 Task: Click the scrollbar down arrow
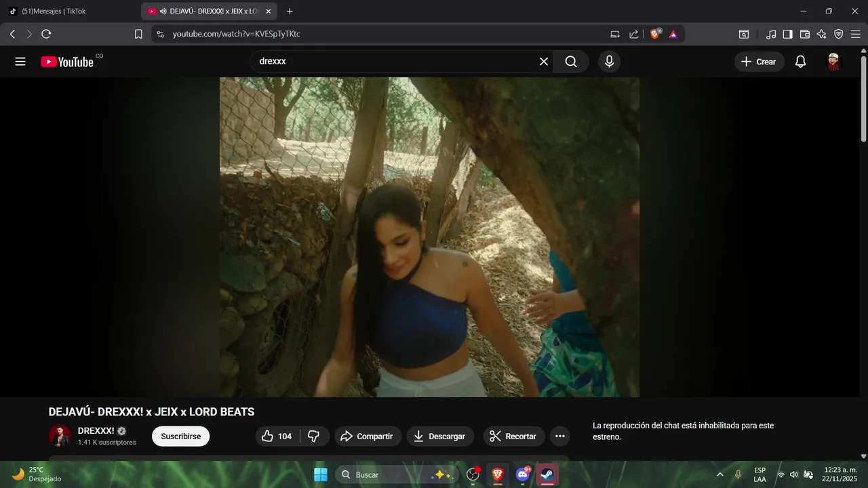point(863,456)
